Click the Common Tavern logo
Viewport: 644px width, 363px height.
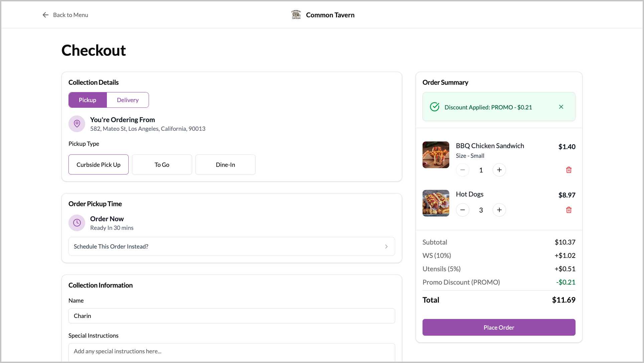pyautogui.click(x=296, y=15)
